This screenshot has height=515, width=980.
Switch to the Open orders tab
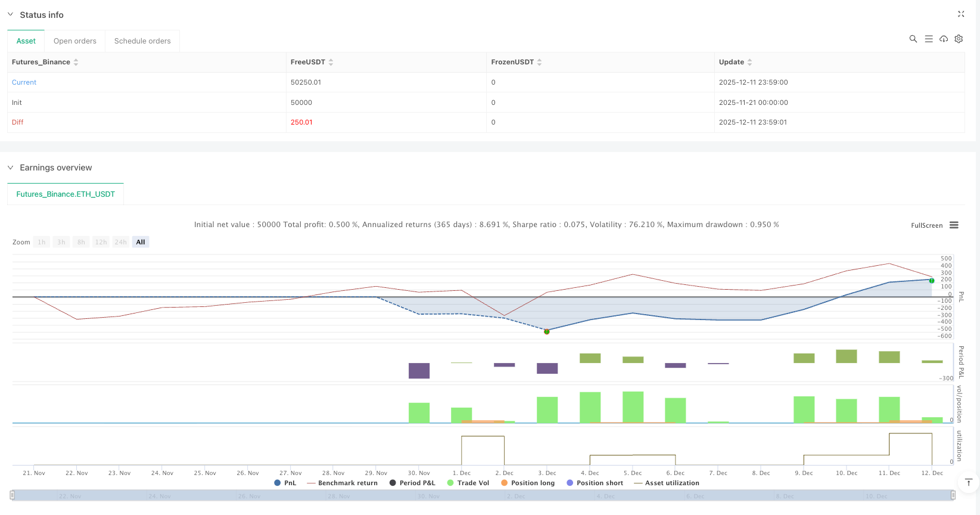click(74, 41)
